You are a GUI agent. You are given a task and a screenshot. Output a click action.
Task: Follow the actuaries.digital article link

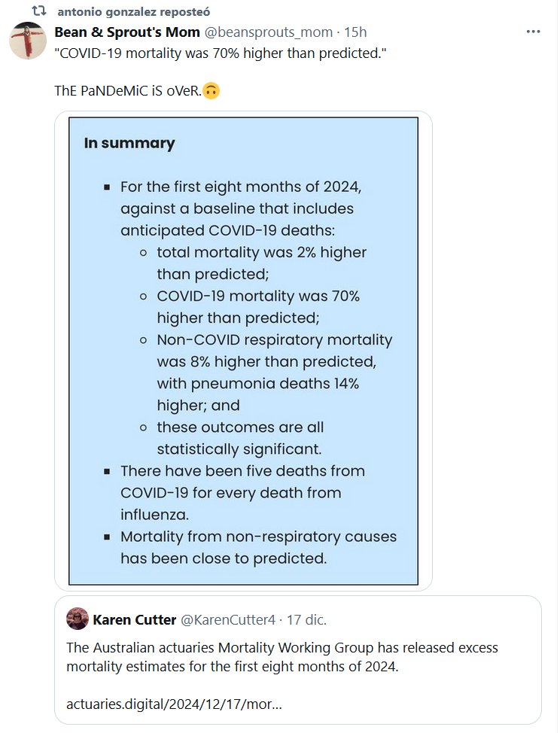coord(174,705)
